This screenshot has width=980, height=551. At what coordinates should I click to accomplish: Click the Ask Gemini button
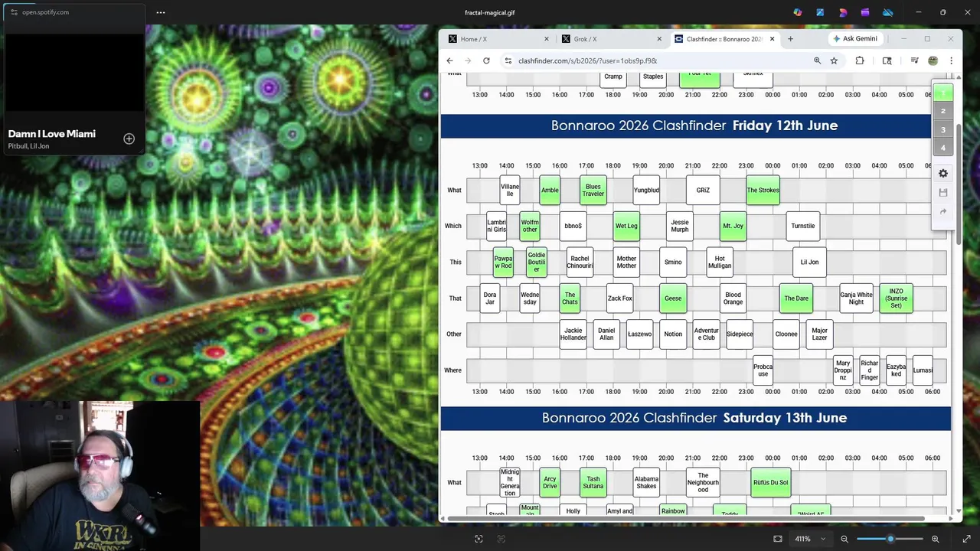click(x=855, y=39)
